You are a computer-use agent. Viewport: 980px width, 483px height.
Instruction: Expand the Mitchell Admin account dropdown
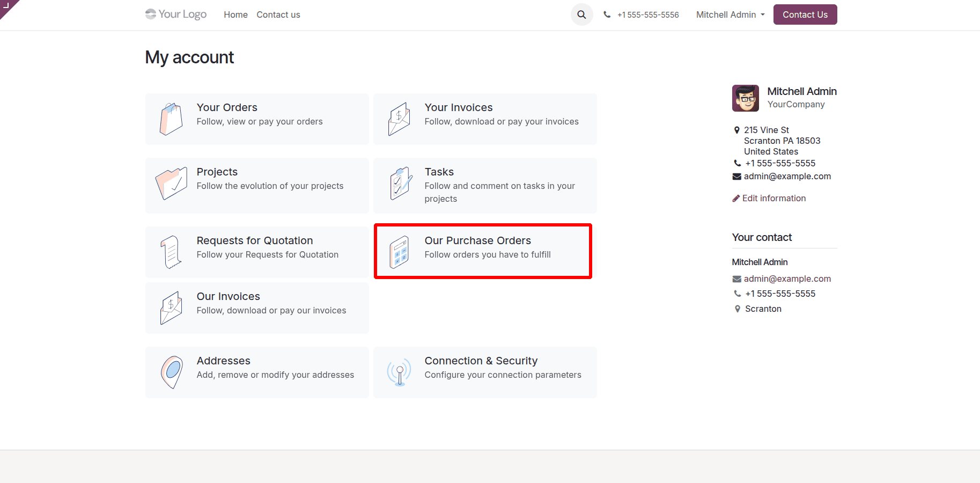[x=730, y=14]
